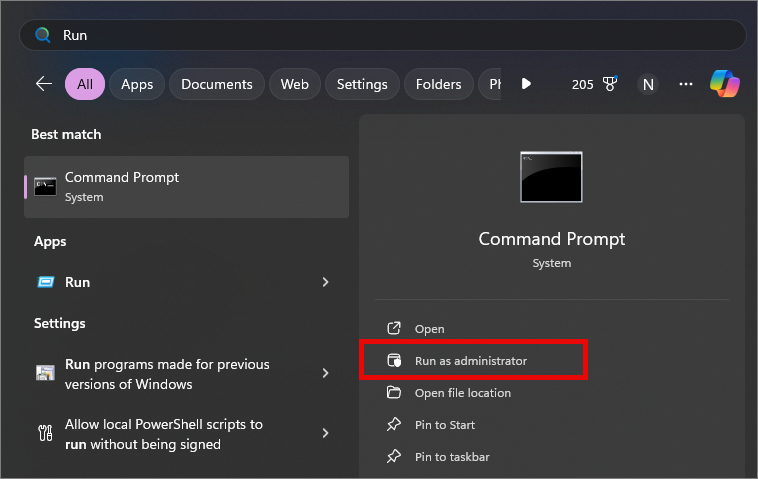This screenshot has height=479, width=758.
Task: Click the Settings section heading
Action: (x=59, y=323)
